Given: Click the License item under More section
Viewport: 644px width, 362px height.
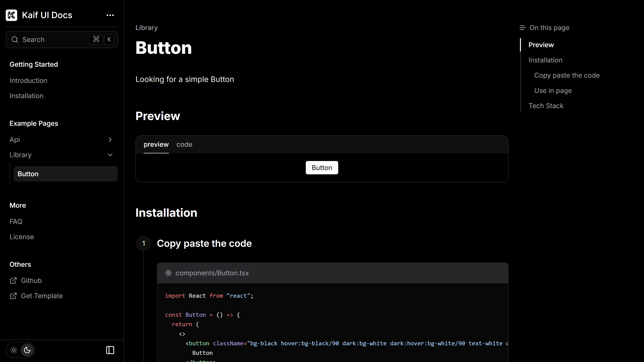Looking at the screenshot, I should coord(22,237).
